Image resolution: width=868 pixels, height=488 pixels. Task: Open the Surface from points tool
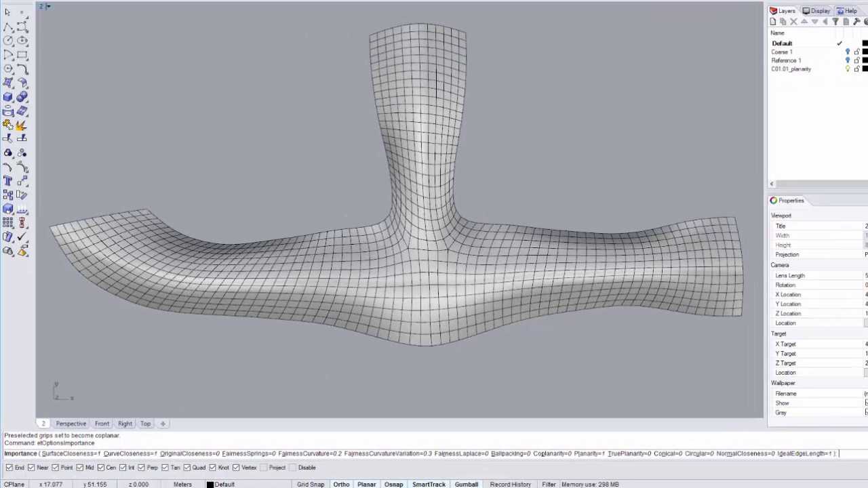pyautogui.click(x=7, y=83)
